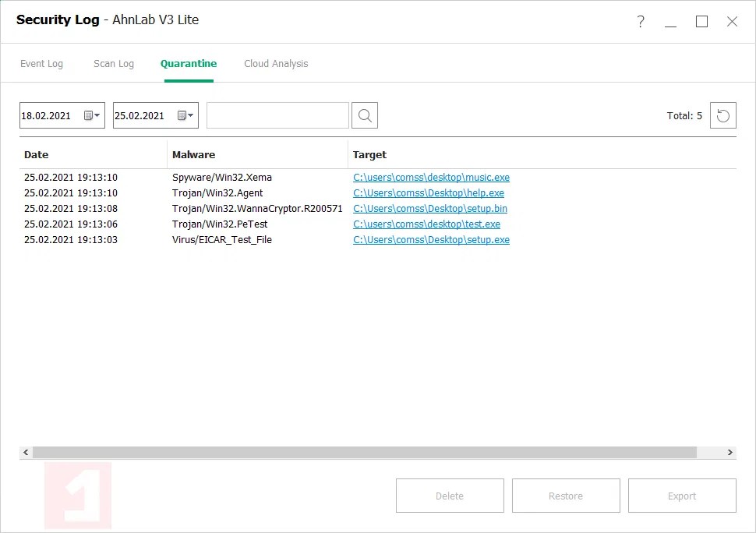Switch to the Event Log tab
This screenshot has height=533, width=756.
click(x=43, y=63)
